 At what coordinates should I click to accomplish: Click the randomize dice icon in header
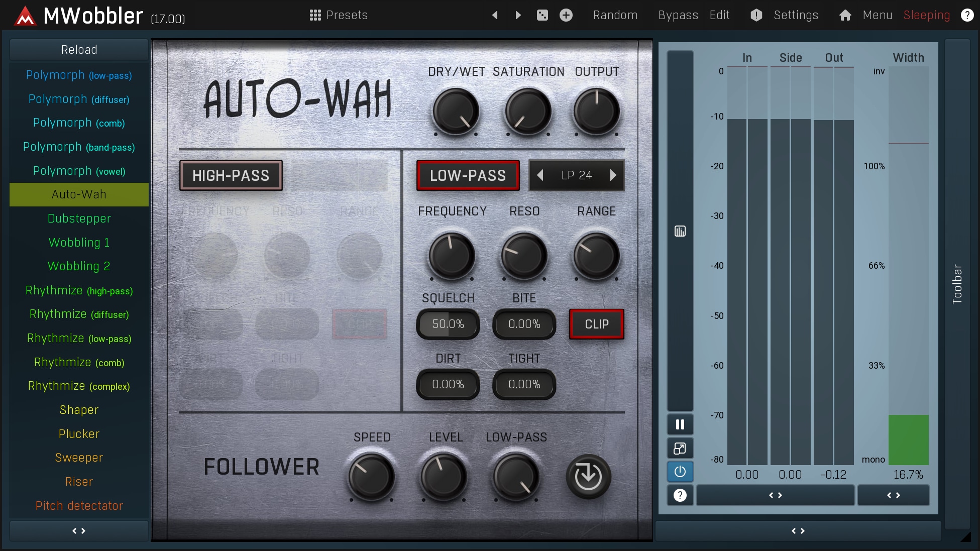click(542, 15)
